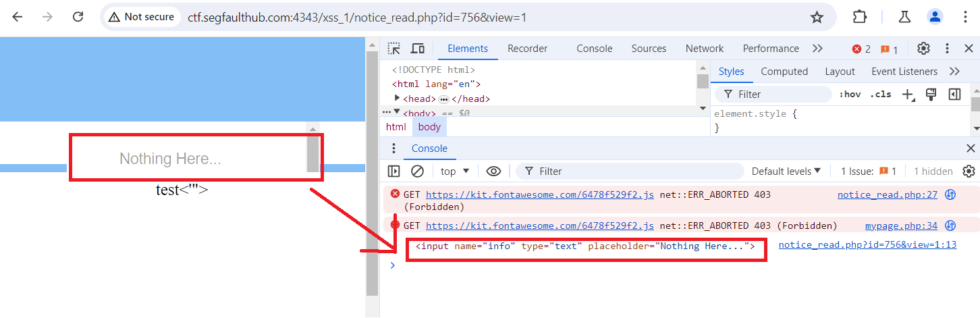Switch to the Elements tab
This screenshot has height=318, width=980.
(468, 49)
